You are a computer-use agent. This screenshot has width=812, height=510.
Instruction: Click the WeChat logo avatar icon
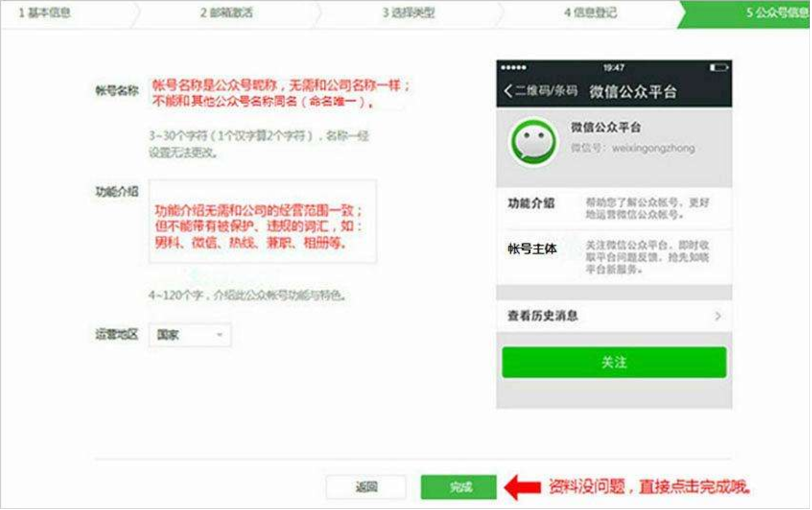(x=533, y=142)
